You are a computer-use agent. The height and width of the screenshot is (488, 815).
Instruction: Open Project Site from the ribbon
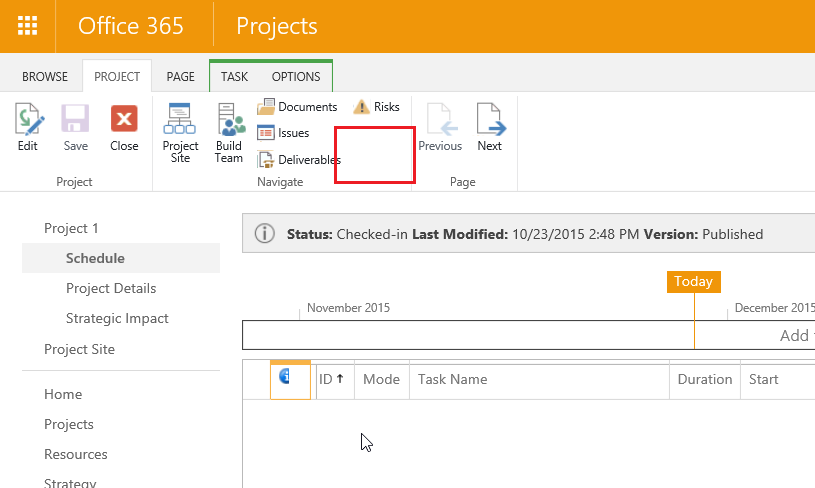[x=180, y=133]
